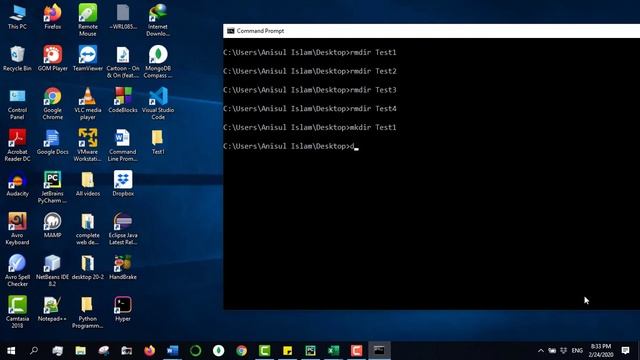The width and height of the screenshot is (640, 360).
Task: Open Sticky Notes from taskbar
Action: pos(287,351)
